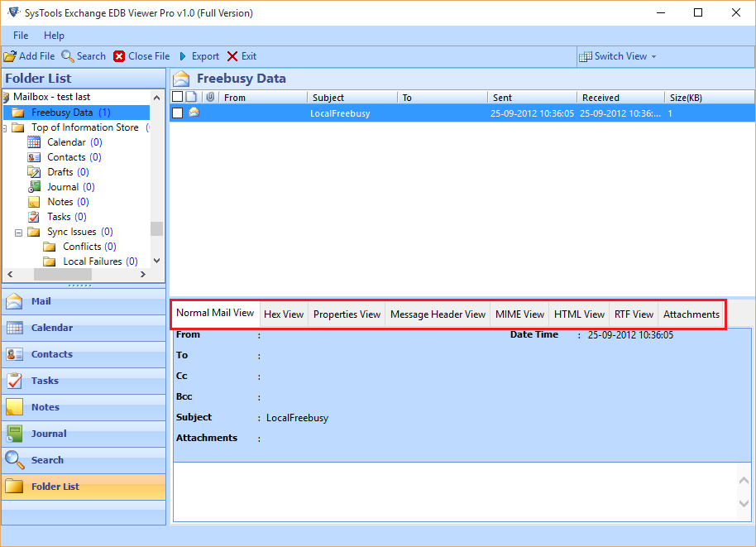The image size is (756, 547).
Task: Click the Contacts card icon in tree
Action: (34, 157)
